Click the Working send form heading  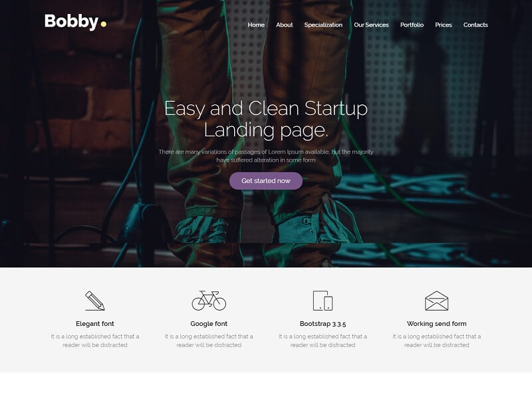coord(437,324)
